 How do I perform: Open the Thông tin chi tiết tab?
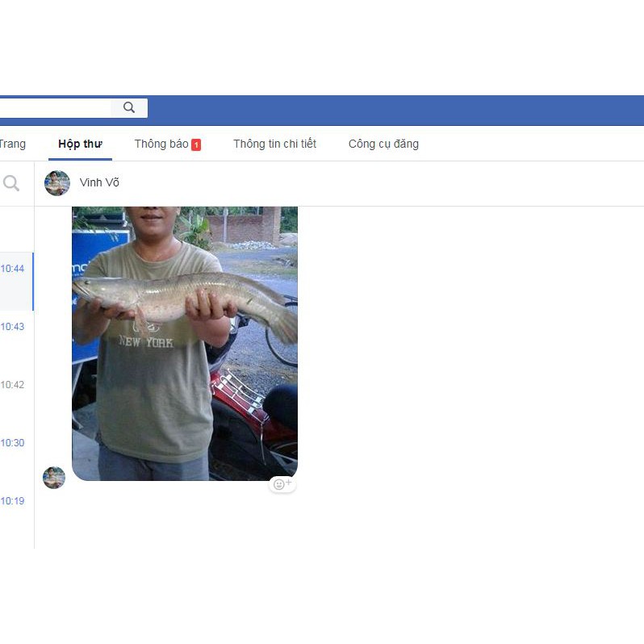274,144
